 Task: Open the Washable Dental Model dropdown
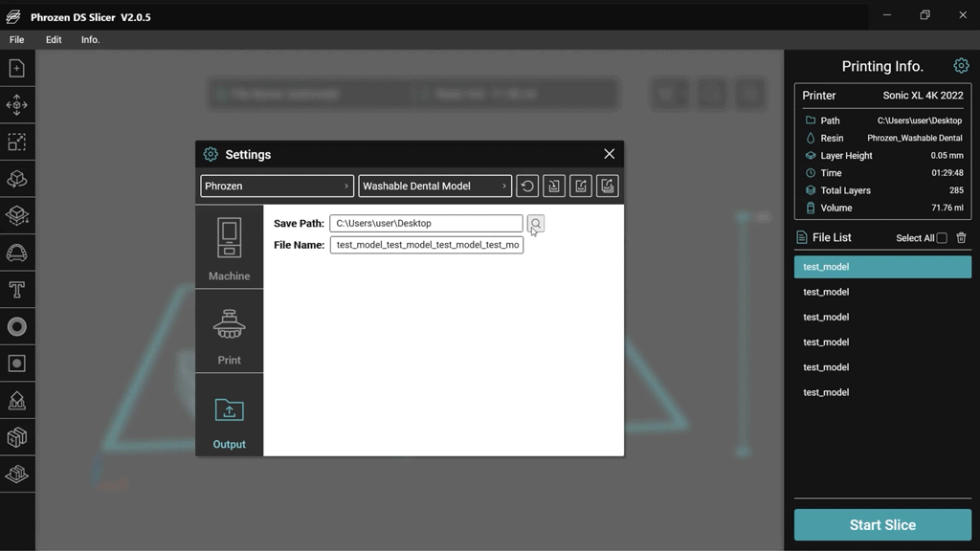coord(435,187)
